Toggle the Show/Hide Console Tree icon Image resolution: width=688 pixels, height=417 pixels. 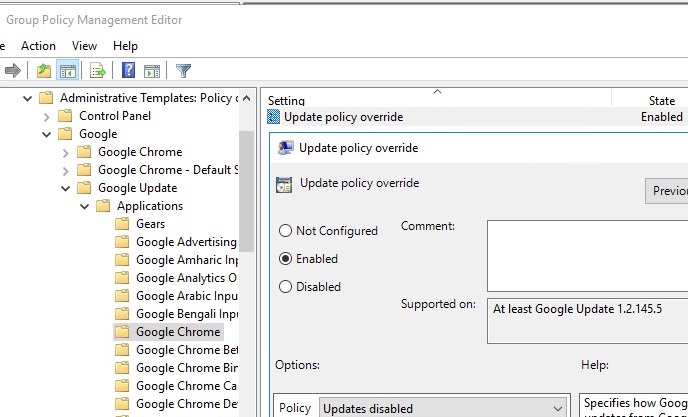68,70
